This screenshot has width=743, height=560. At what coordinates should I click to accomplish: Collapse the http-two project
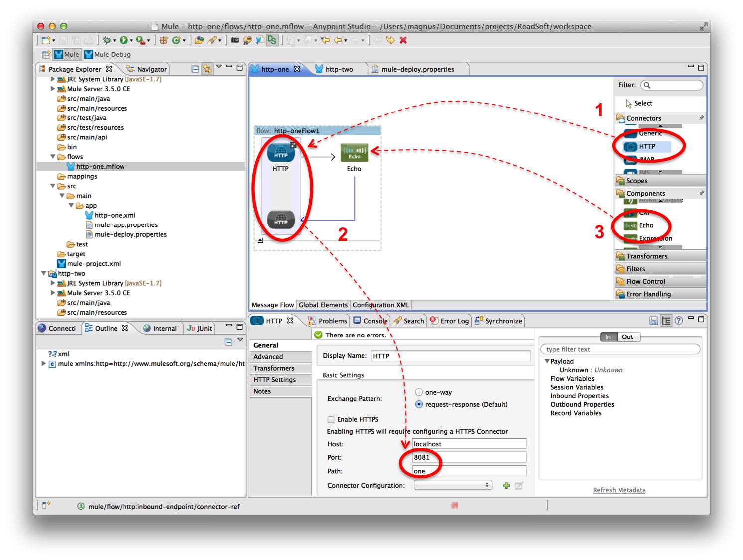tap(44, 274)
